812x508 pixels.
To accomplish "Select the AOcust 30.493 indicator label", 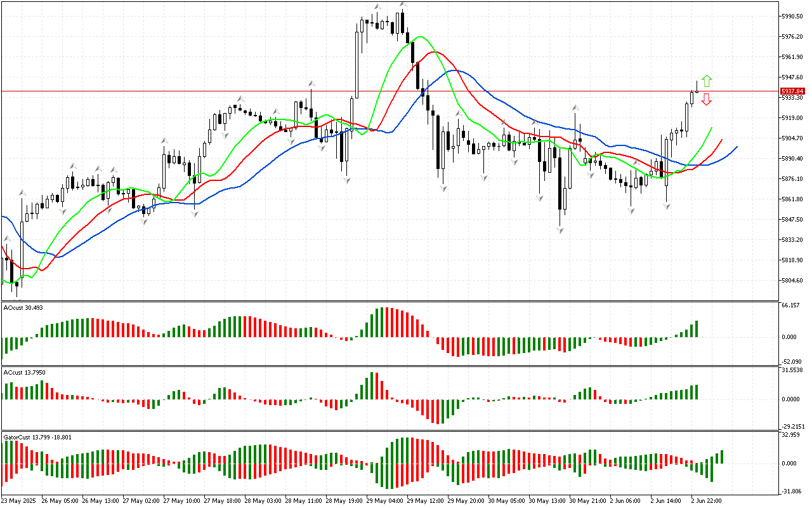I will click(x=23, y=308).
